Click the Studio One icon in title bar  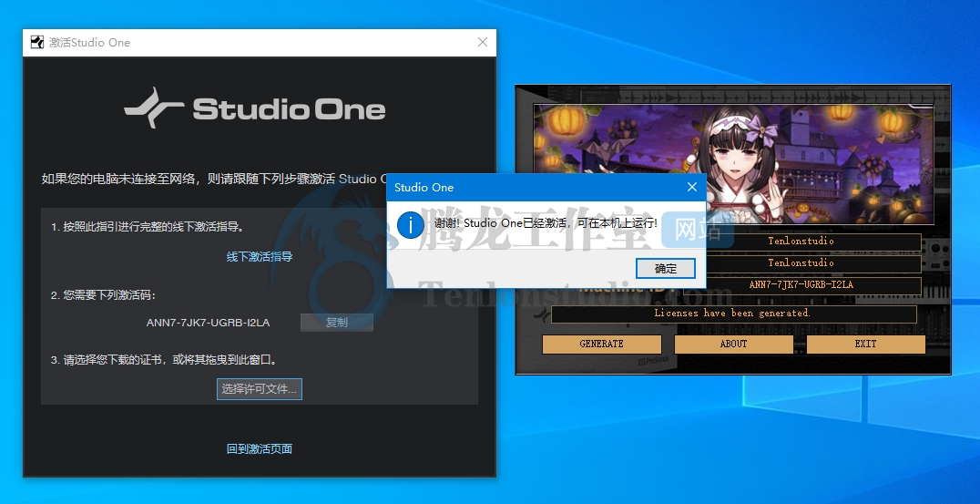click(37, 43)
